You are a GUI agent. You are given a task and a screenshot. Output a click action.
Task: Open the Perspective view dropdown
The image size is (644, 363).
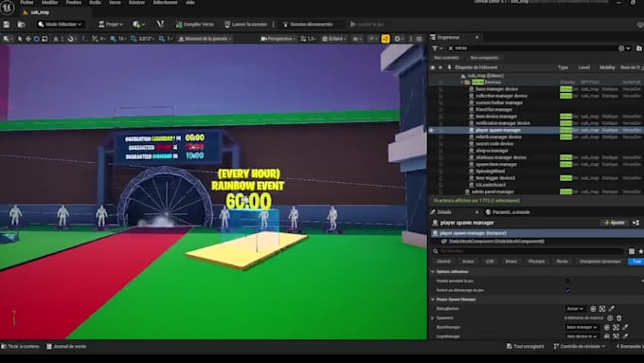(x=278, y=39)
